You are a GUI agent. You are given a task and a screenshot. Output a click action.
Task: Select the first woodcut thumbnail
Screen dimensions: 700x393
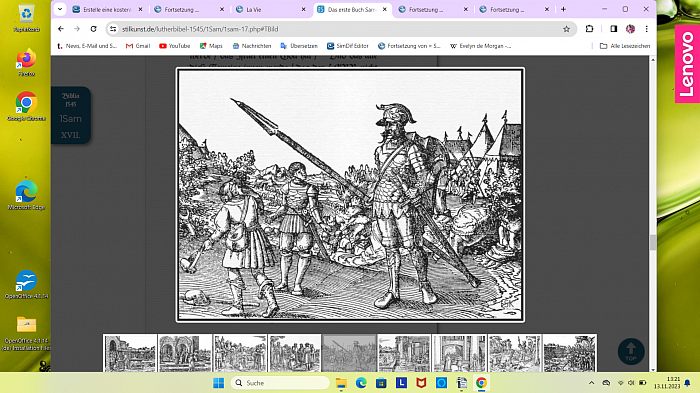point(130,353)
